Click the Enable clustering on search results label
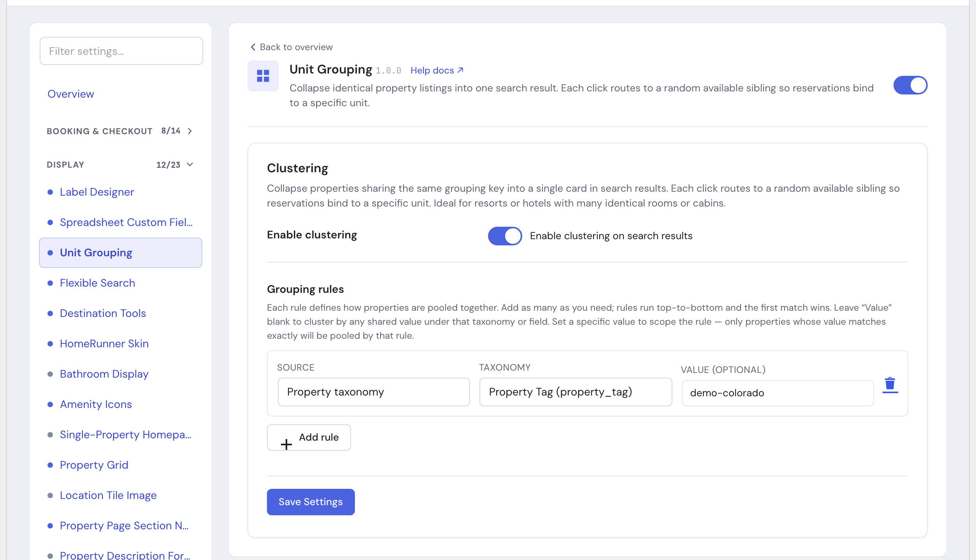Image resolution: width=976 pixels, height=560 pixels. coord(611,236)
